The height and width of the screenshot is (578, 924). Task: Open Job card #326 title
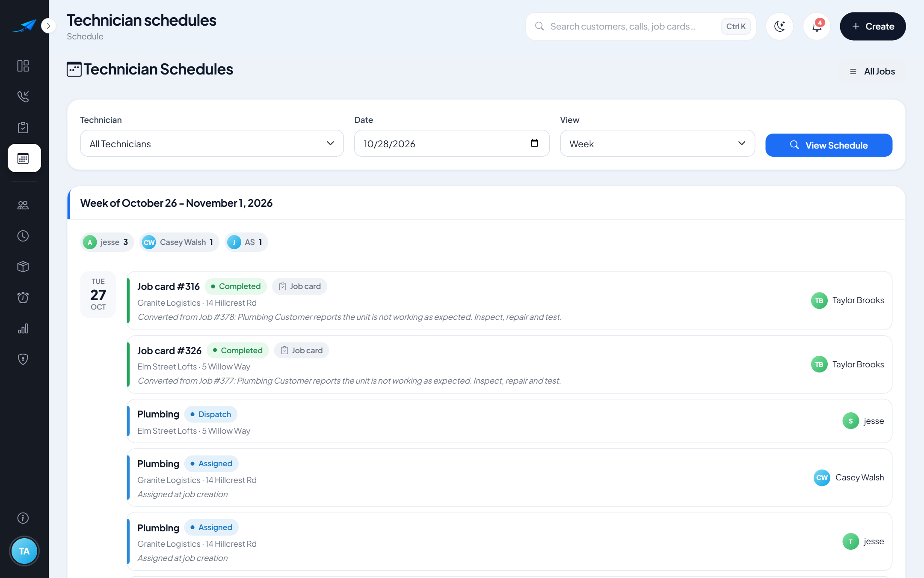169,351
